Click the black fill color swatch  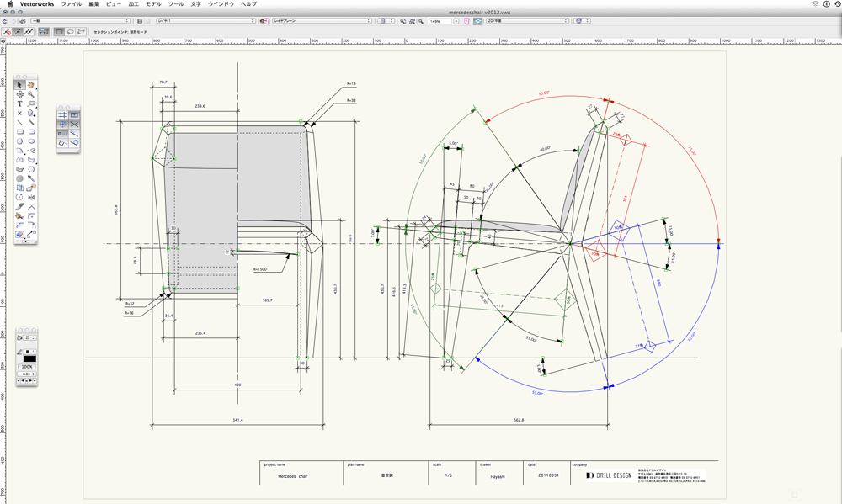[x=29, y=358]
